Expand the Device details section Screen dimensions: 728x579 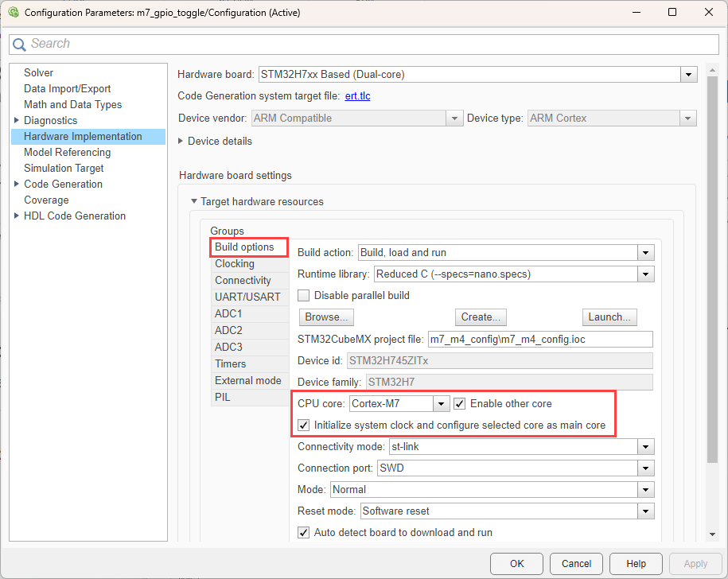click(x=181, y=141)
